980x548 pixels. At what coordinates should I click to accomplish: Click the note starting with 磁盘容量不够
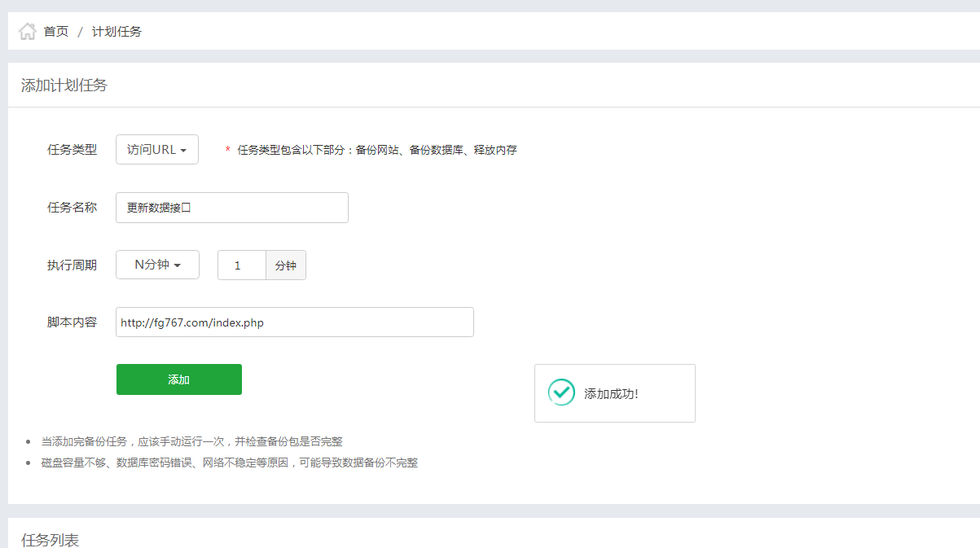230,463
